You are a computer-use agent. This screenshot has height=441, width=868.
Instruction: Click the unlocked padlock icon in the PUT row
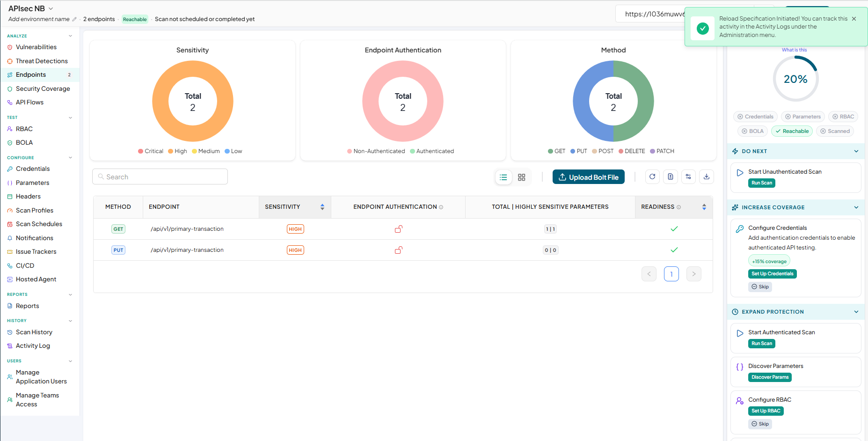[399, 250]
